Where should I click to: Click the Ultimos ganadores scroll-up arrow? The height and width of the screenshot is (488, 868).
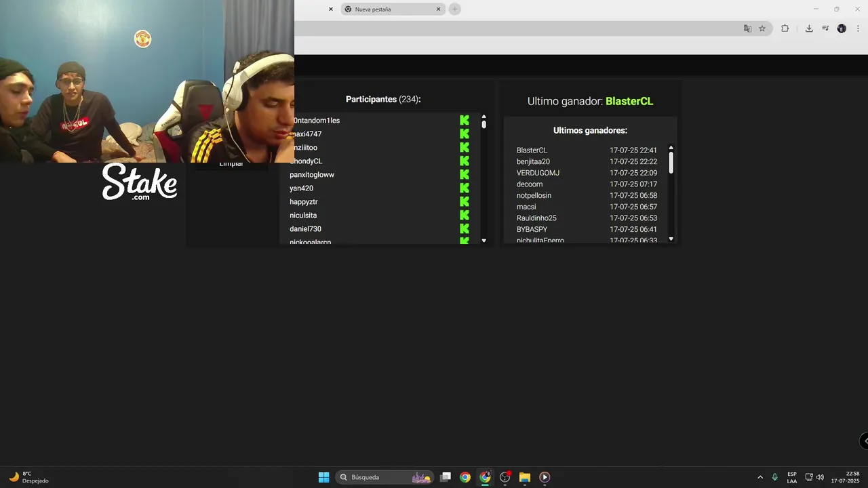pyautogui.click(x=671, y=148)
